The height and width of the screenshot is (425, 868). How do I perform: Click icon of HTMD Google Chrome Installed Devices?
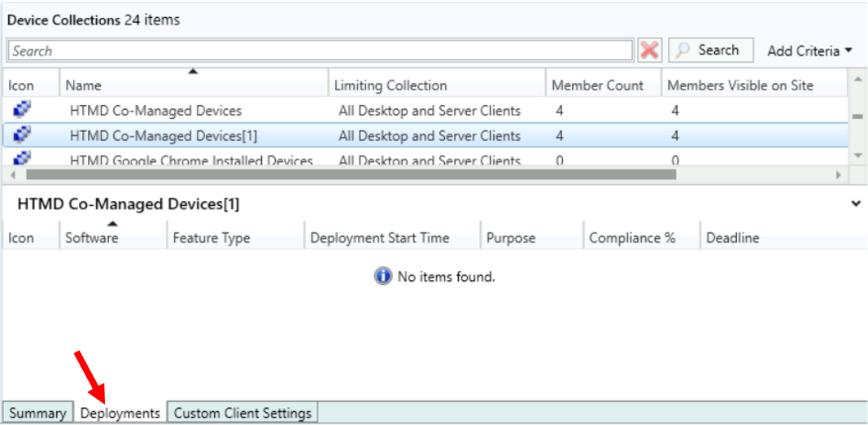click(x=22, y=158)
